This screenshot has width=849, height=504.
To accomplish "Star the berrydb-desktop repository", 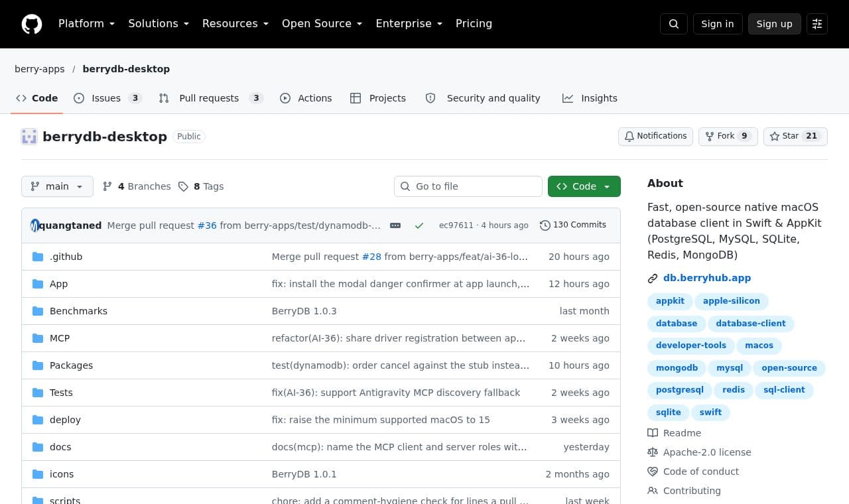I will tap(795, 136).
